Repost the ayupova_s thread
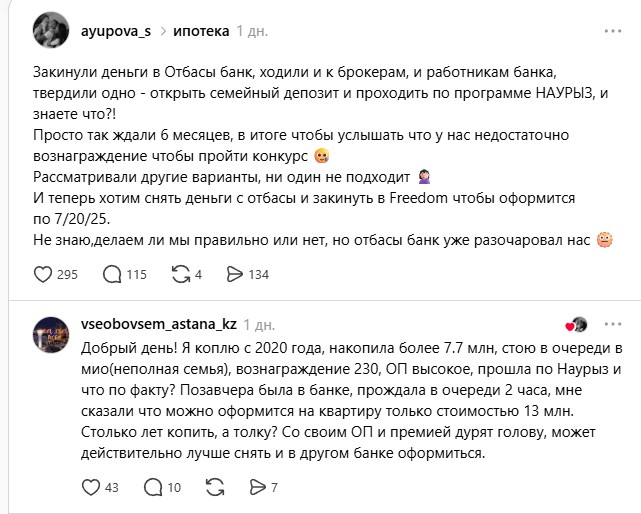This screenshot has width=641, height=514. (x=180, y=274)
